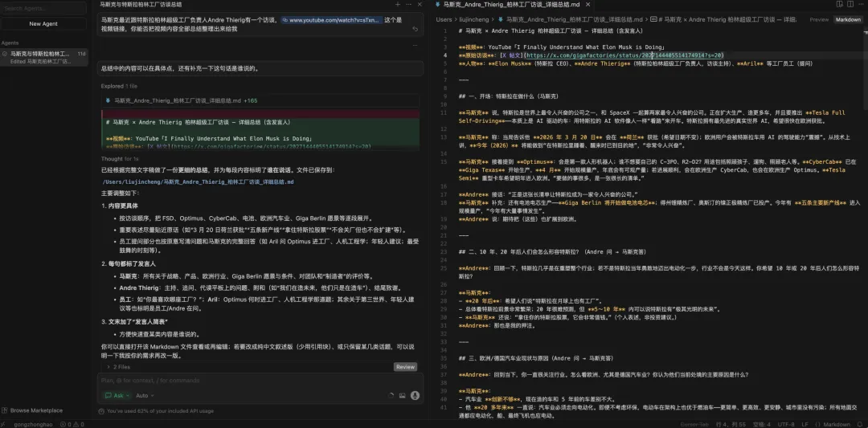
Task: Start a New Agent
Action: pos(43,24)
